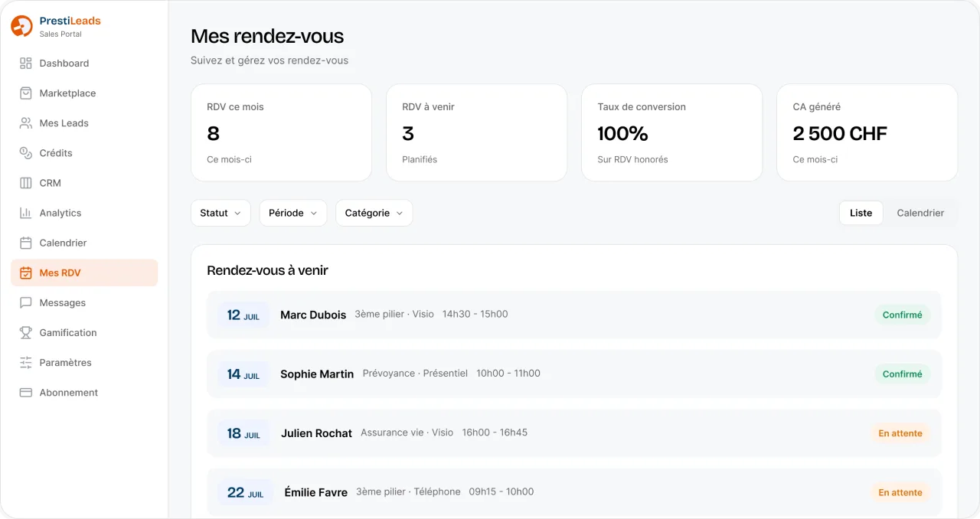Click the Marketplace shopping bag icon
The image size is (980, 519).
point(25,93)
